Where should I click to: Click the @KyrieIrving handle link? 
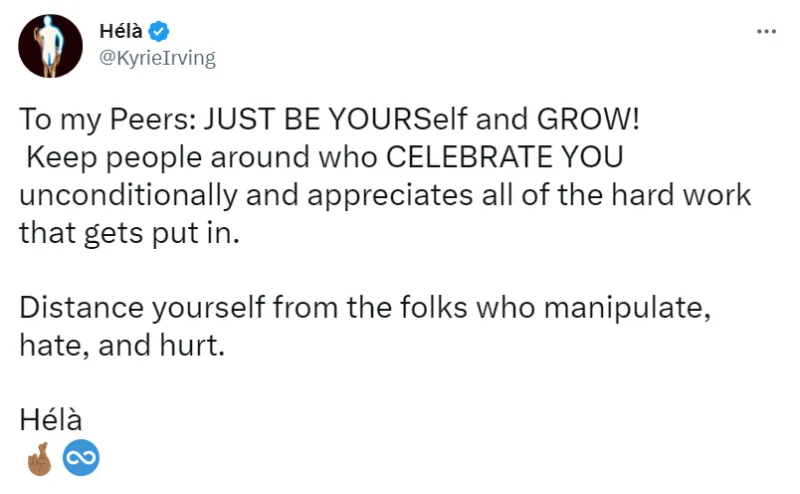coord(157,58)
